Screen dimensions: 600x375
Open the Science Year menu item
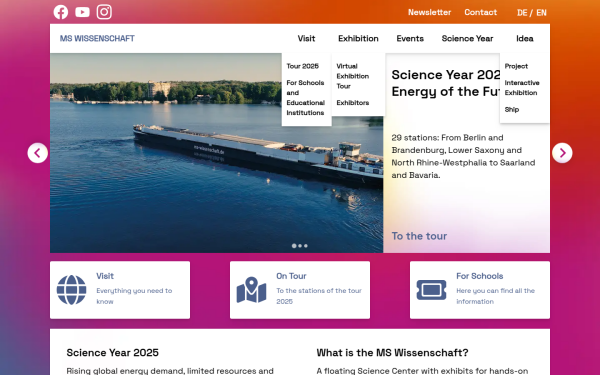[x=467, y=39]
